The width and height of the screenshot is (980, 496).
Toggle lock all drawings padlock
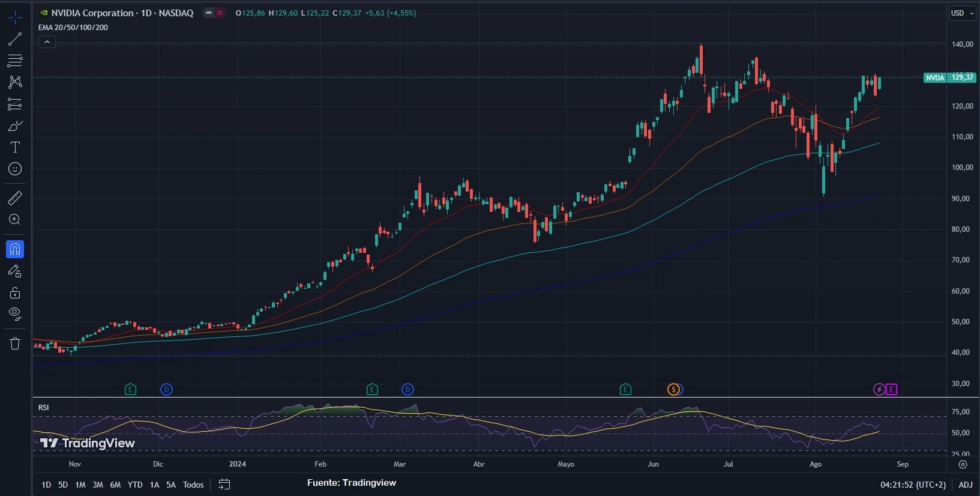(15, 293)
